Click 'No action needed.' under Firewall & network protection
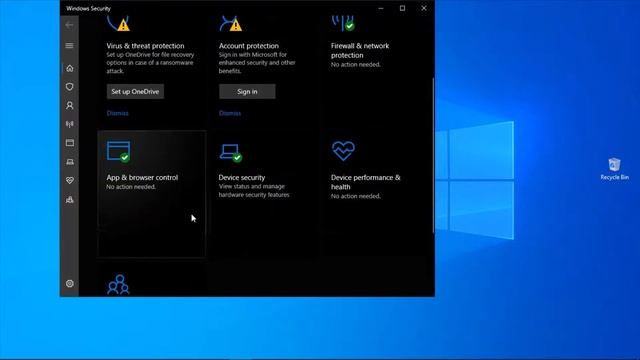Viewport: 640px width, 360px height. coord(356,64)
